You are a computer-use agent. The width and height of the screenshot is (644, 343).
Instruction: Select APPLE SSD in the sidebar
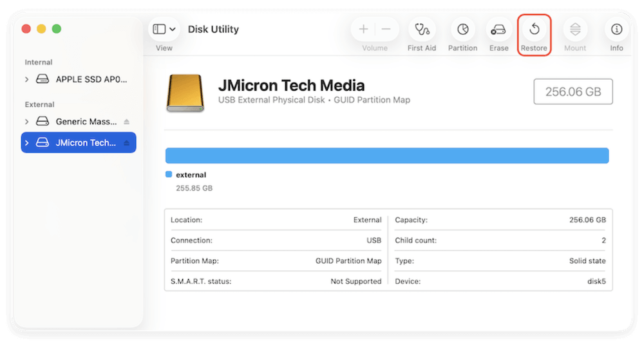coord(79,80)
